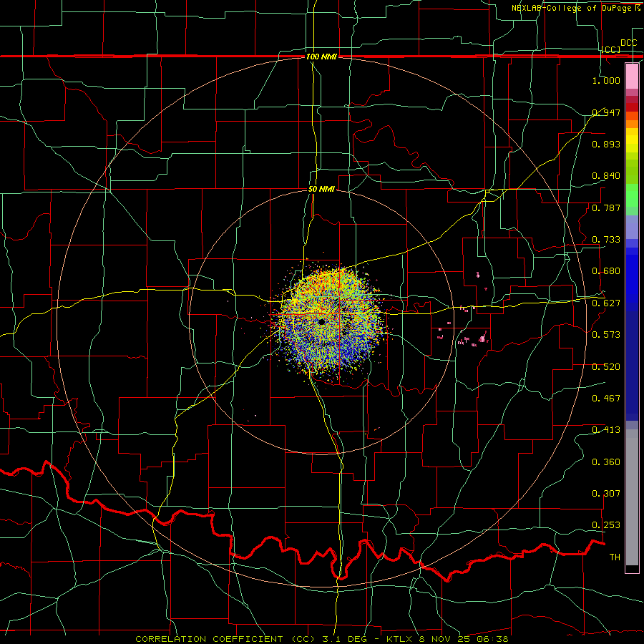Click the 0.787 scale value
The height and width of the screenshot is (644, 644).
[x=606, y=208]
